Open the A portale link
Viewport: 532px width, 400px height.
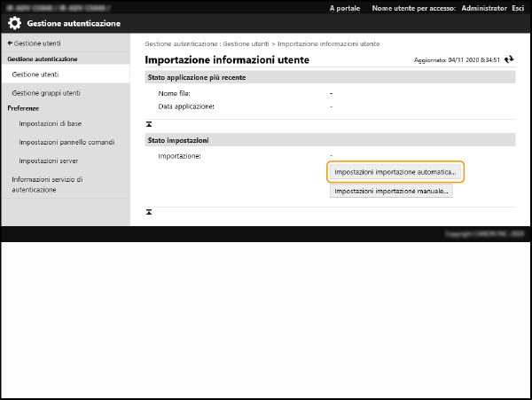pos(344,8)
